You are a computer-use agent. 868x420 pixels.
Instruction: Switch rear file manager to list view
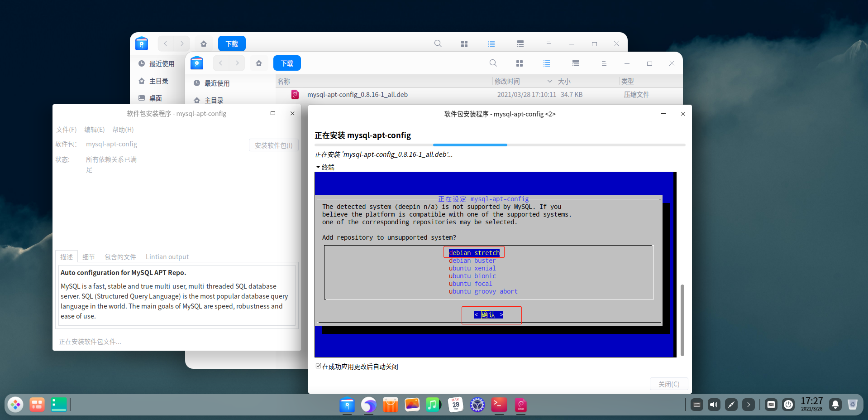491,44
